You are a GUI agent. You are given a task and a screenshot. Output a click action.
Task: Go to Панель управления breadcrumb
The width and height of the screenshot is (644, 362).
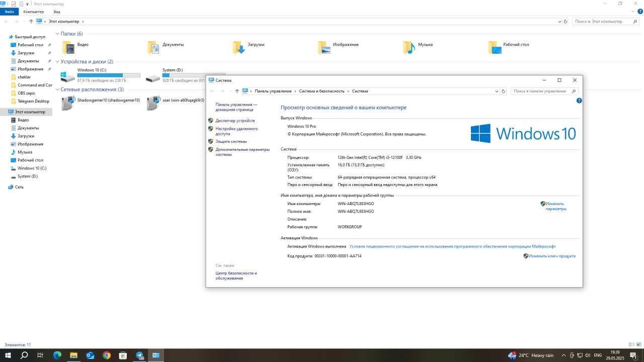pos(273,91)
